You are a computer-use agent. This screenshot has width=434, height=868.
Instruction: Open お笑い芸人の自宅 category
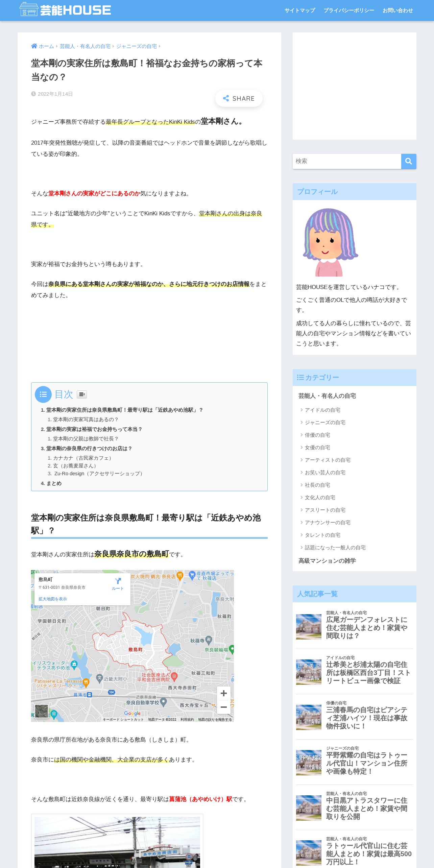325,473
